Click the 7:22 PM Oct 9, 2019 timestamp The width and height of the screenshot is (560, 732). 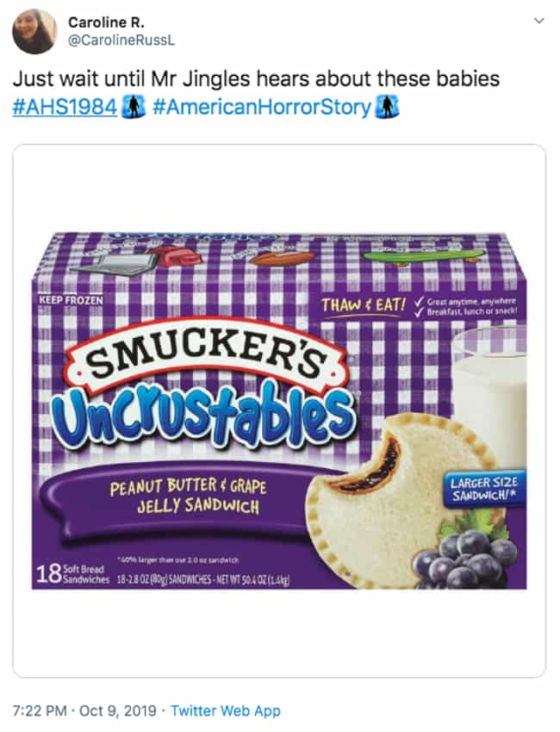(84, 710)
